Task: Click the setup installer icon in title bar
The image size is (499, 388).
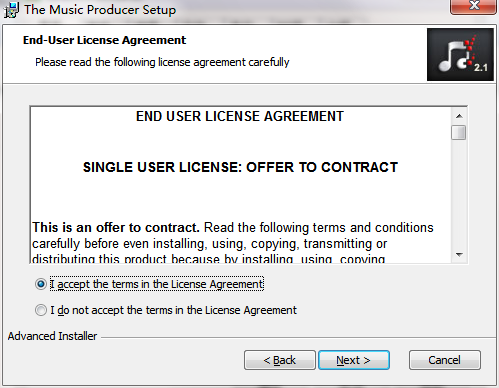Action: 11,10
